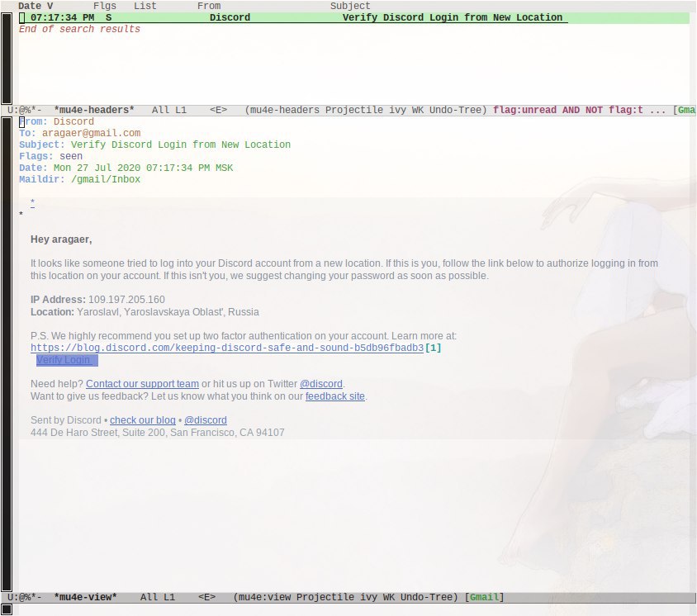The image size is (697, 616).
Task: Click the 'Flags: seen' header line
Action: (50, 156)
